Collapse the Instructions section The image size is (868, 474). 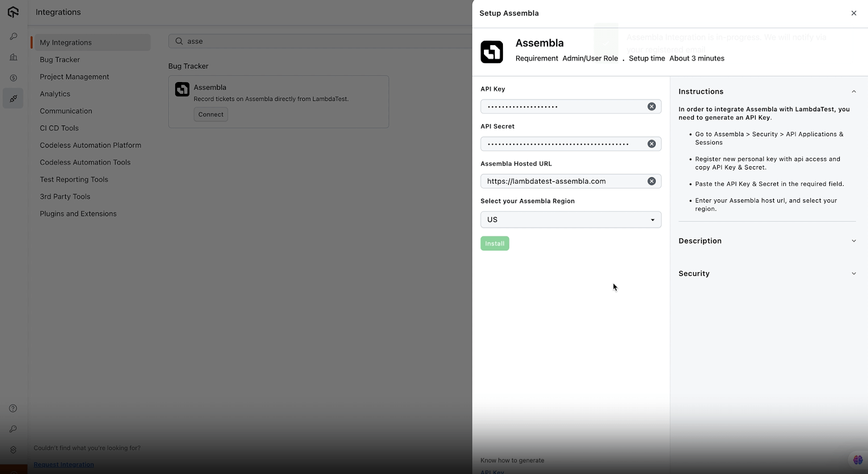pyautogui.click(x=854, y=92)
